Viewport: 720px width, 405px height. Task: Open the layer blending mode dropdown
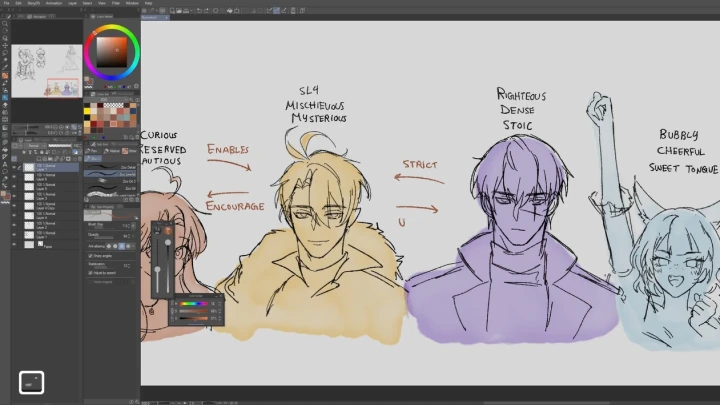coord(30,147)
